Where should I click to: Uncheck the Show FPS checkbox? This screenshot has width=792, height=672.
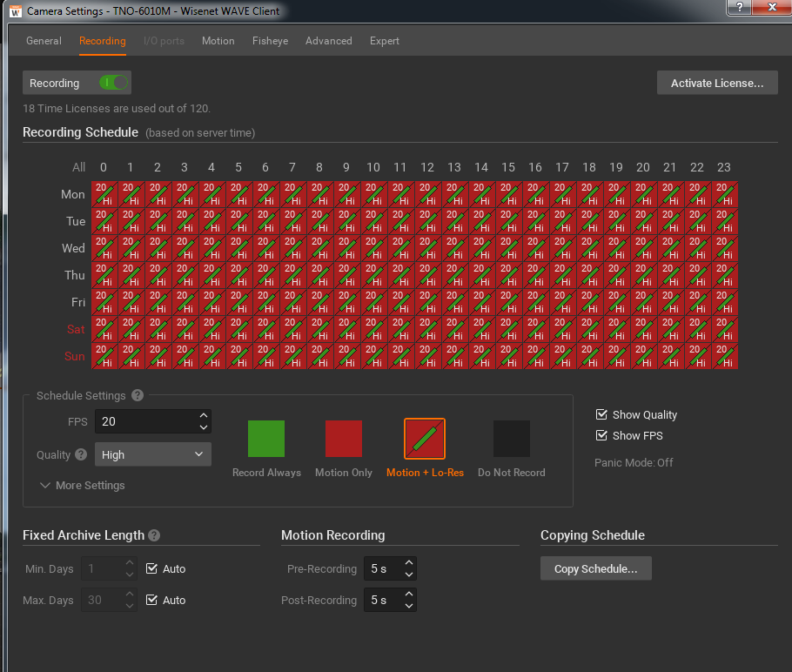601,435
